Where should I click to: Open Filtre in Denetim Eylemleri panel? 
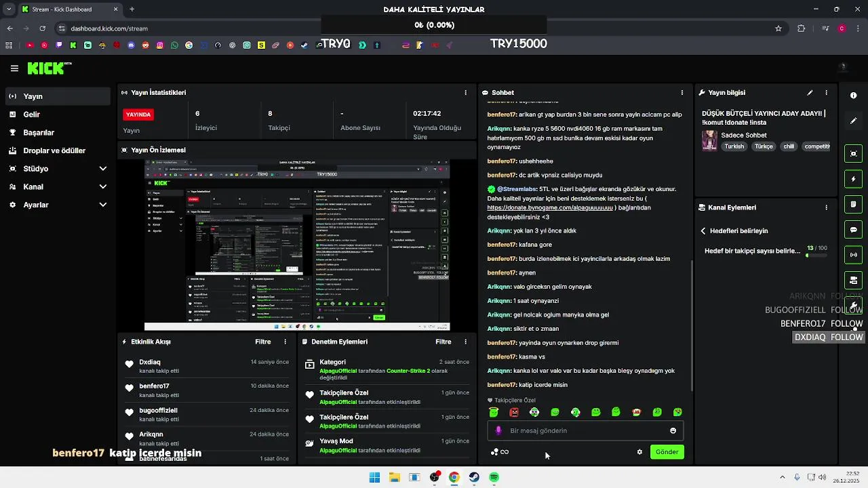(x=443, y=342)
